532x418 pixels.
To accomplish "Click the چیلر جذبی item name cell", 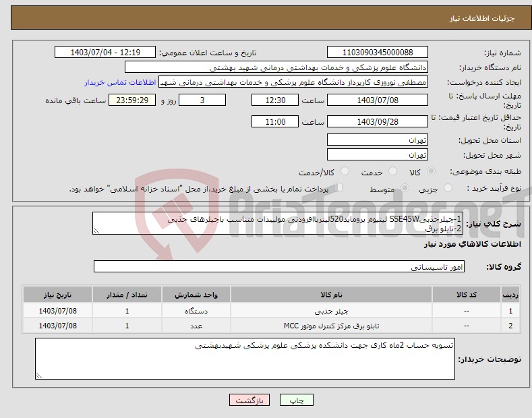I will [x=331, y=311].
